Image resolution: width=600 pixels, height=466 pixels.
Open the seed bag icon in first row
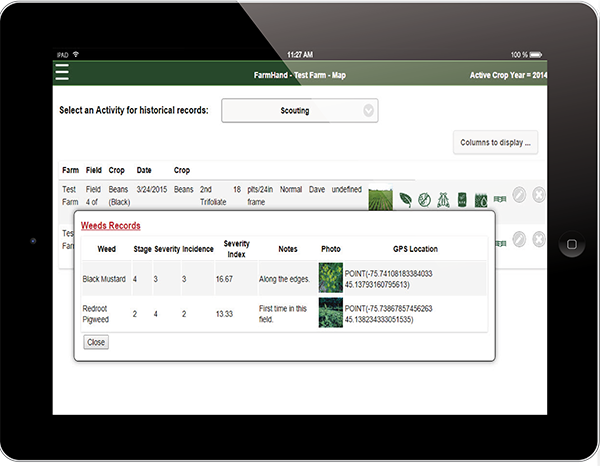click(x=462, y=200)
